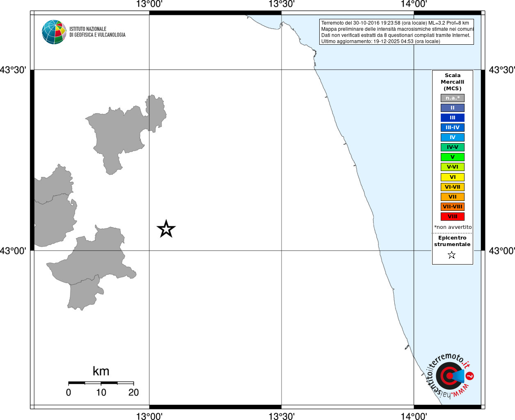The image size is (515, 420).
Task: Click the Scala Mercalli (MCS) legend title
Action: click(x=453, y=82)
